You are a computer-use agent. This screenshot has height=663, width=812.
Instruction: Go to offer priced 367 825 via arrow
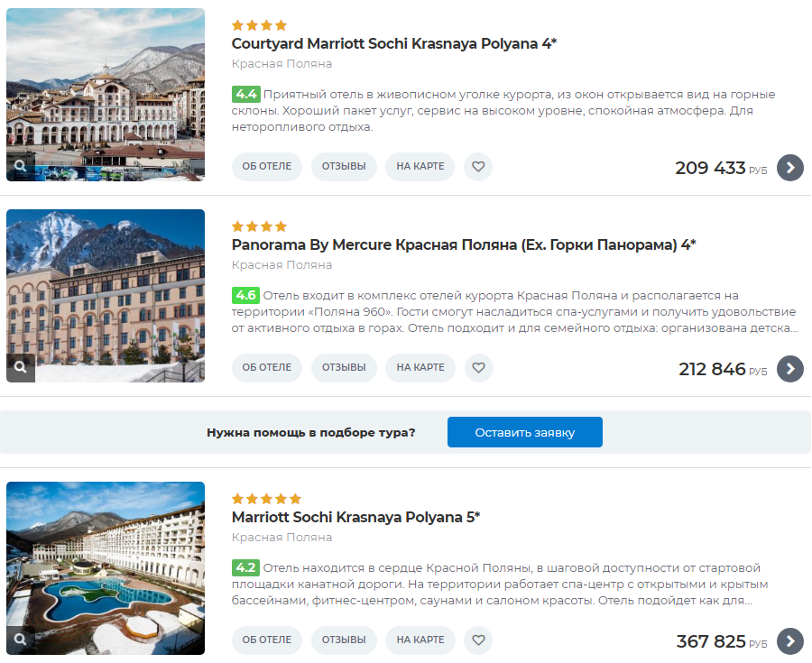click(790, 641)
